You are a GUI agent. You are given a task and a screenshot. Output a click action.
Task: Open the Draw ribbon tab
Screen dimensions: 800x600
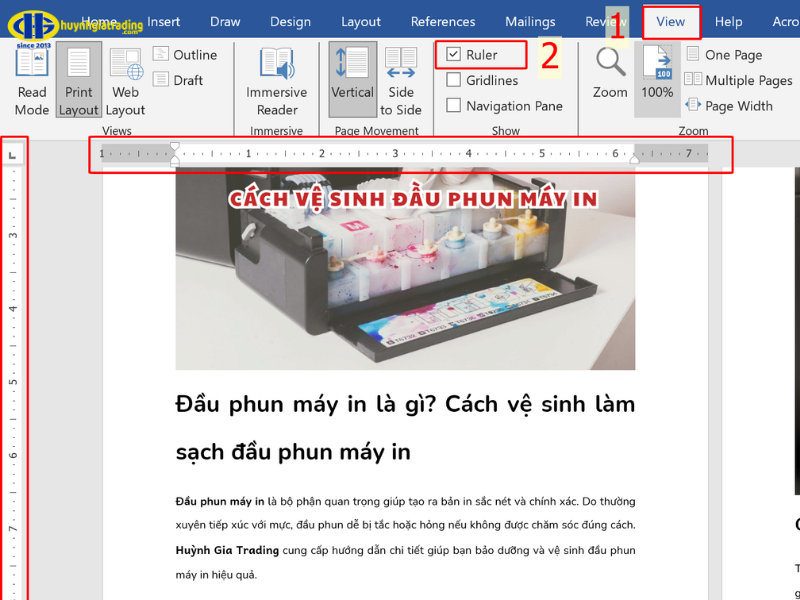click(x=224, y=21)
